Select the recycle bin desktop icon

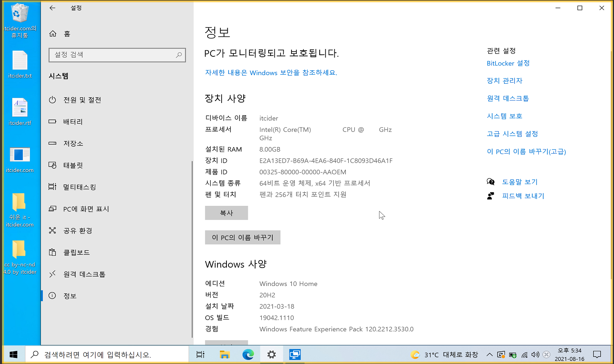(x=20, y=20)
